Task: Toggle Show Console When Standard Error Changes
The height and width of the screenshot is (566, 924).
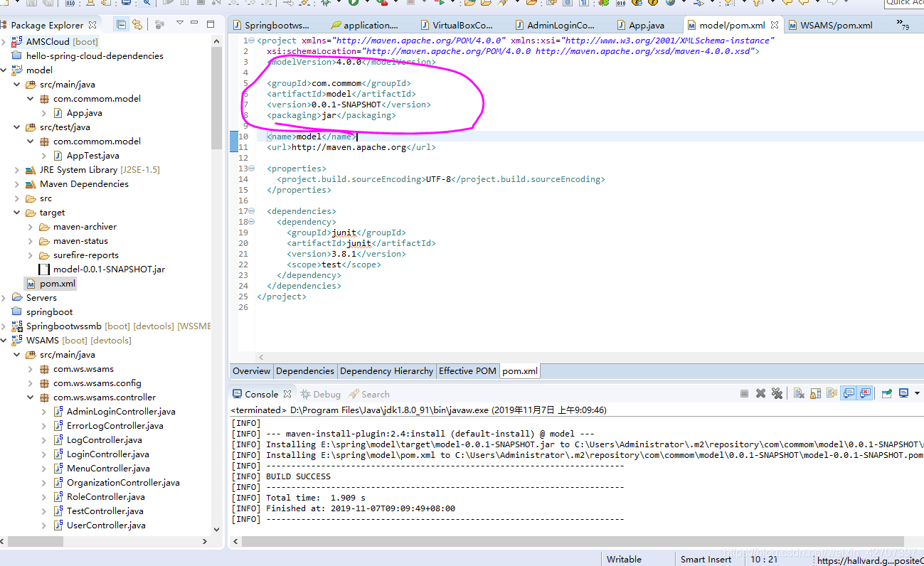Action: tap(865, 393)
